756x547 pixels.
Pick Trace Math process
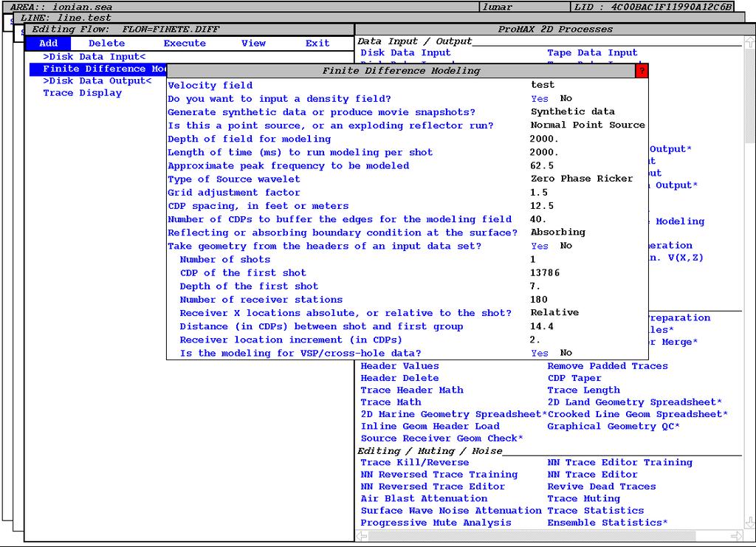(x=391, y=402)
